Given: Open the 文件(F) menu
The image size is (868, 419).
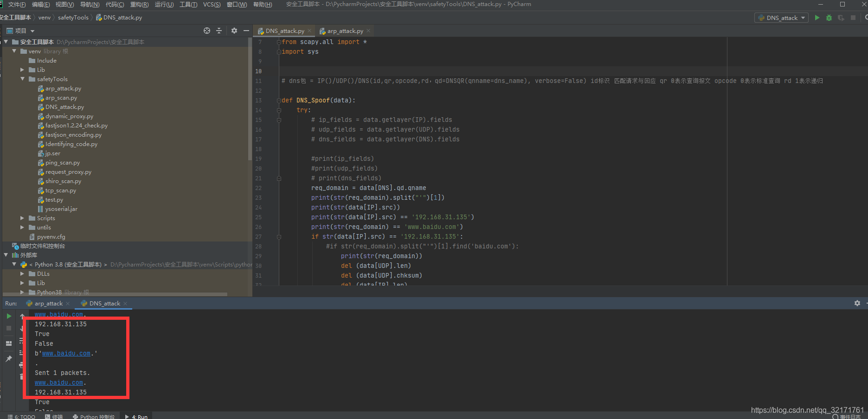Looking at the screenshot, I should pos(17,4).
